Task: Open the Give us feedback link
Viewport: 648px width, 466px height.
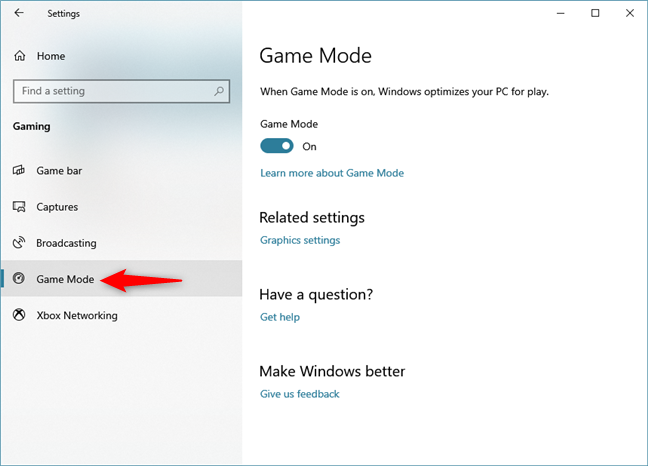Action: point(300,394)
